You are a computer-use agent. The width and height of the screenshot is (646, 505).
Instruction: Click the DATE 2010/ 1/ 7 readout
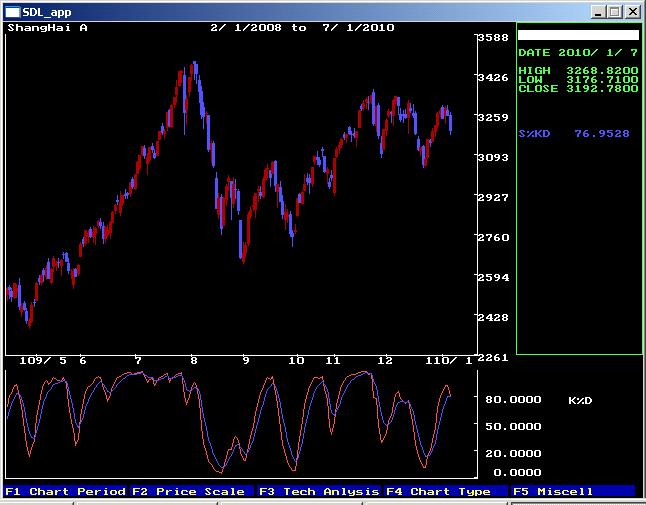coord(578,53)
